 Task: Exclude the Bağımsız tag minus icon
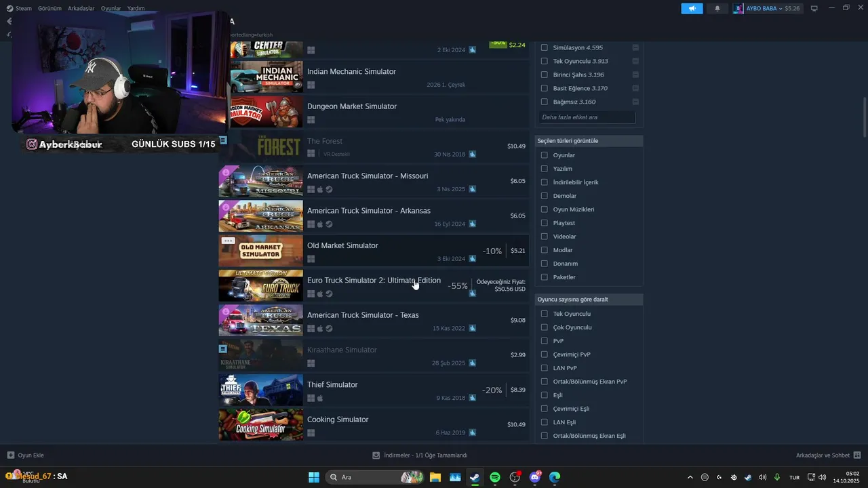point(635,102)
